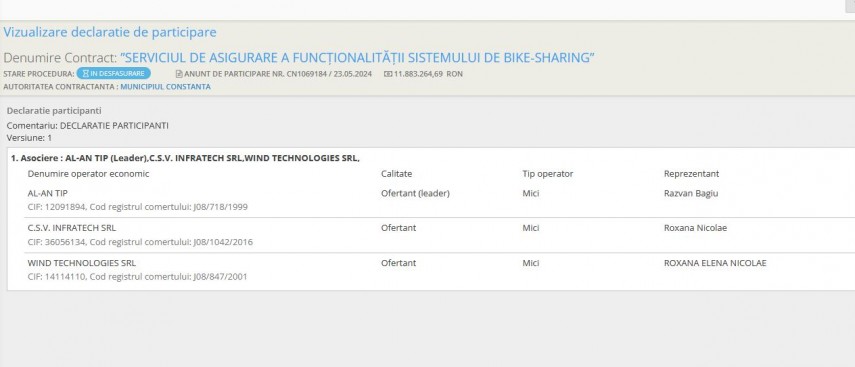Click the document icon beside ANUNT DE PARTICIPARE

coord(179,74)
